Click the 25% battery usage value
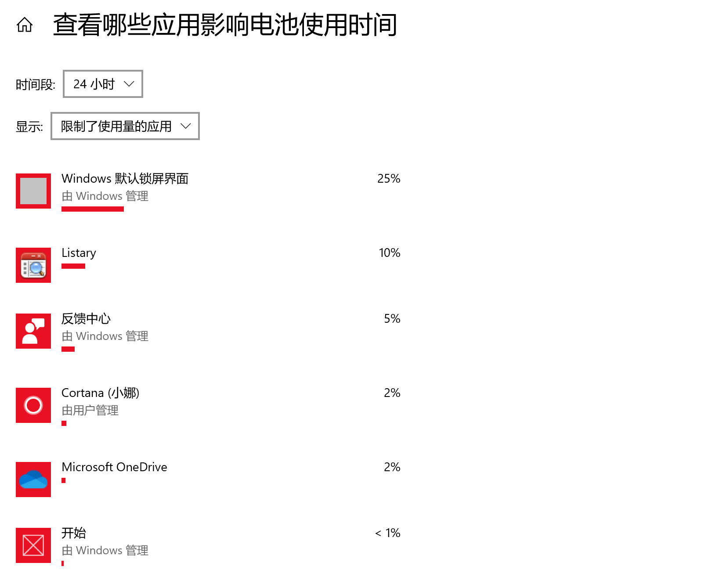The height and width of the screenshot is (588, 701). (x=389, y=178)
